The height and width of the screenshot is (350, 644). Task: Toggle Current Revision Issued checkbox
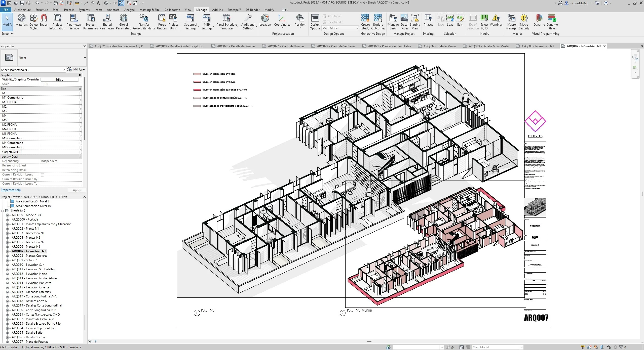pos(42,175)
